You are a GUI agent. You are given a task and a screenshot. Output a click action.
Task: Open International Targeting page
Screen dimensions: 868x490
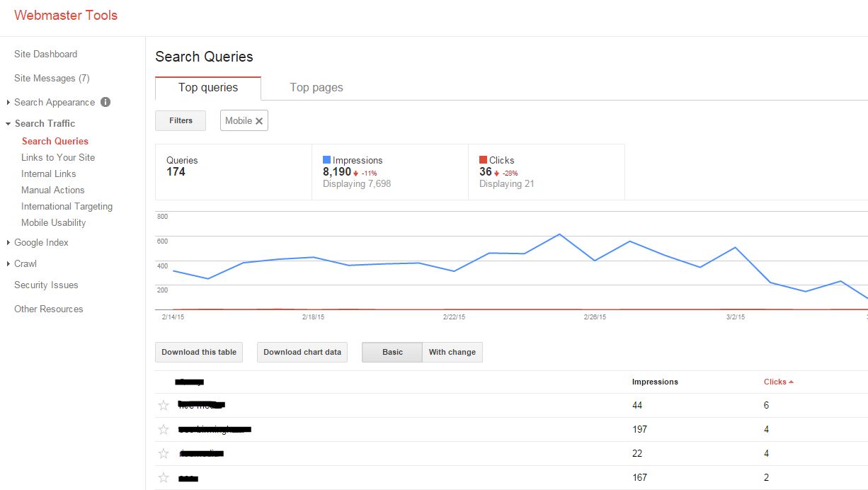tap(67, 206)
